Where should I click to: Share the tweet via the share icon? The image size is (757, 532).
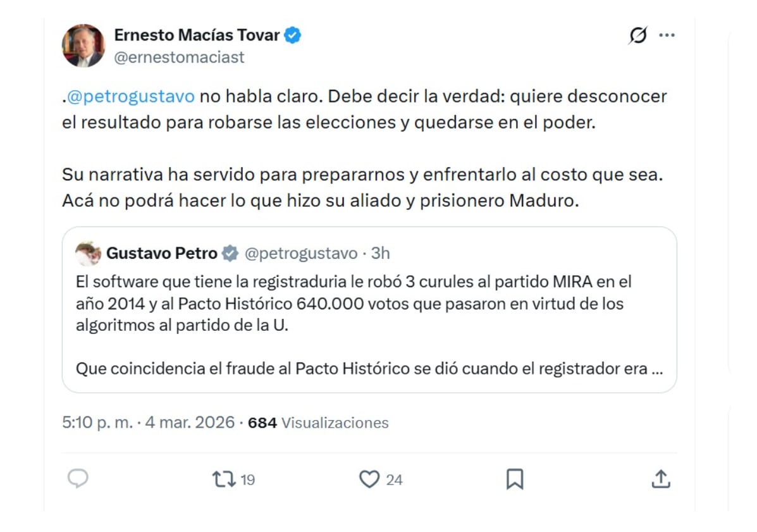click(660, 479)
